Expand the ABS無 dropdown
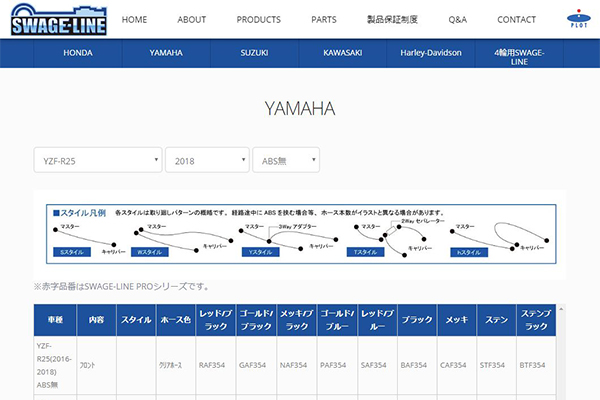This screenshot has width=600, height=400. pyautogui.click(x=286, y=160)
